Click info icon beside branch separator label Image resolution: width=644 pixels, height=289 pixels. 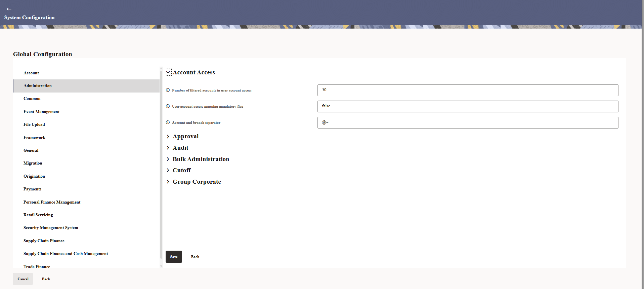click(168, 122)
